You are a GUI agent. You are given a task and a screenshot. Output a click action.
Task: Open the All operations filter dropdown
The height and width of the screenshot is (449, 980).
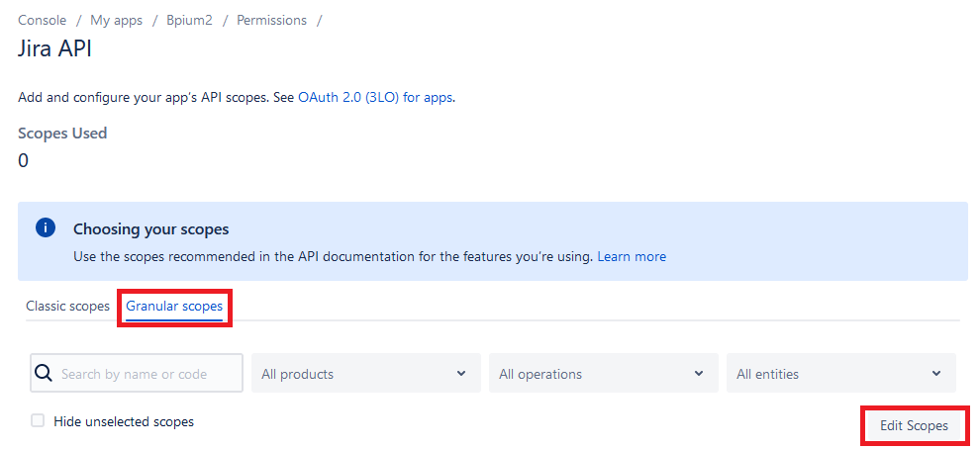(x=604, y=374)
